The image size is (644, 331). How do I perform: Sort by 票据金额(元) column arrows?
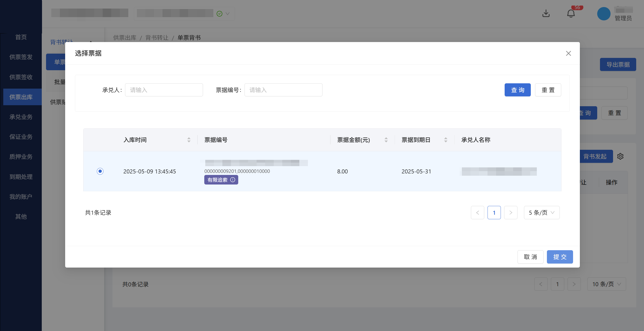tap(386, 140)
